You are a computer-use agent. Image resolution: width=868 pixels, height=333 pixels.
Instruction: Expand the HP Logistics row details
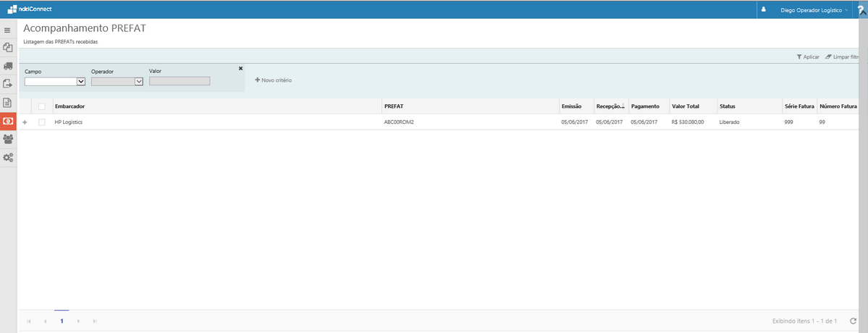[25, 122]
